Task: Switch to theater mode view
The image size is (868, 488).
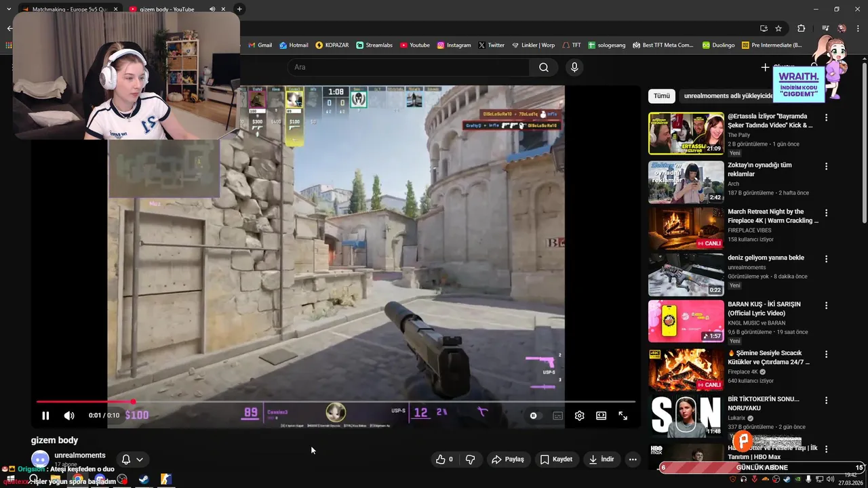Action: [x=601, y=415]
